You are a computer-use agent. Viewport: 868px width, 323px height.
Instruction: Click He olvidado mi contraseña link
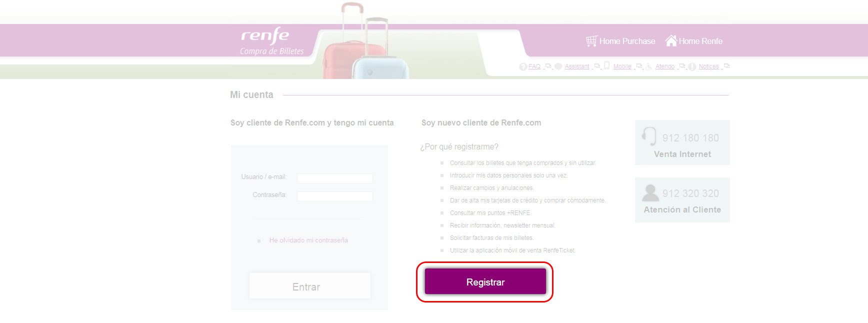pyautogui.click(x=308, y=240)
